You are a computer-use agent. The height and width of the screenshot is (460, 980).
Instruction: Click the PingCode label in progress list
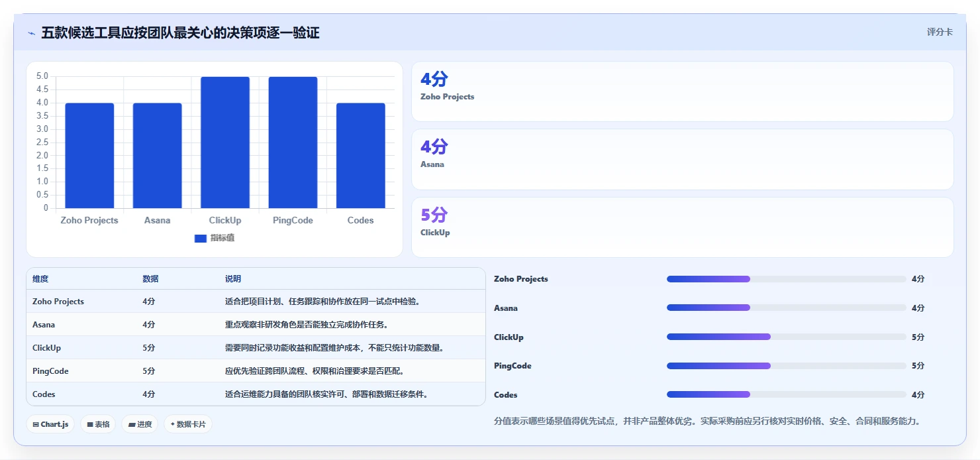point(513,366)
